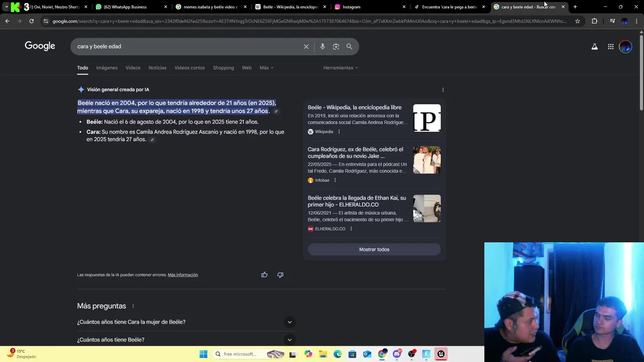Click inside the 'cara y beele edad' search box
The width and height of the screenshot is (644, 362).
pyautogui.click(x=189, y=46)
